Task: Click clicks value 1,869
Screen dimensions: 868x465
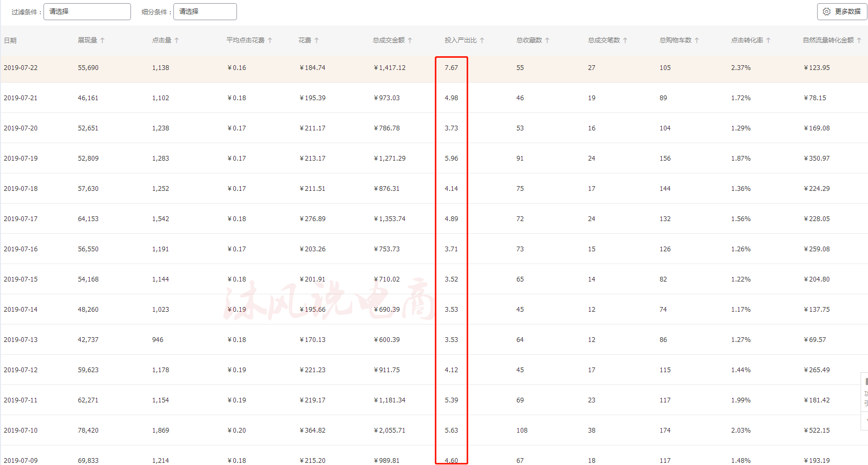Action: coord(161,431)
